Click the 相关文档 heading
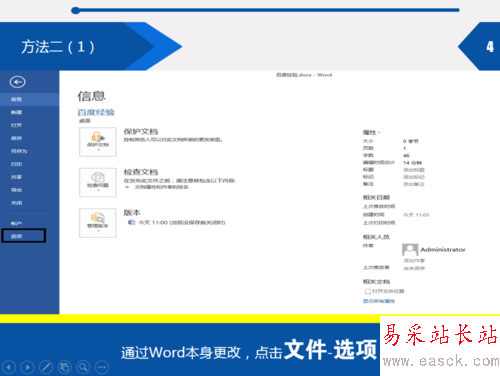Image resolution: width=500 pixels, height=376 pixels. click(x=376, y=282)
